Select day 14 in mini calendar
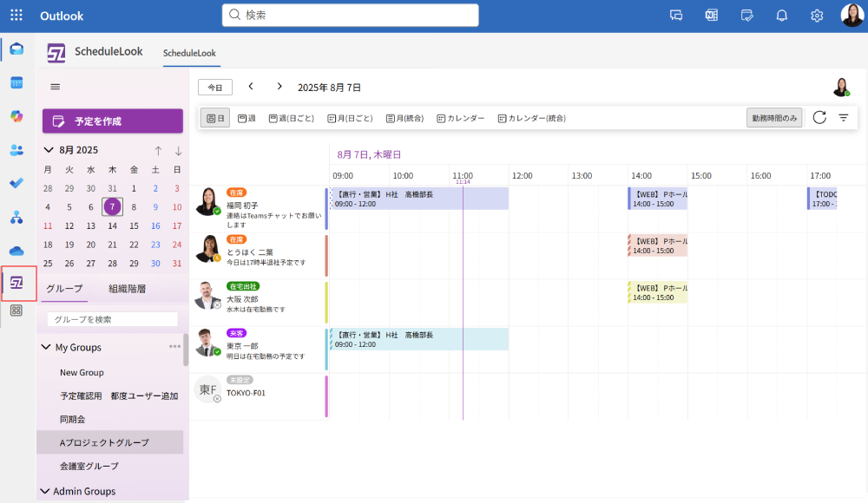Image resolution: width=868 pixels, height=503 pixels. (x=112, y=225)
